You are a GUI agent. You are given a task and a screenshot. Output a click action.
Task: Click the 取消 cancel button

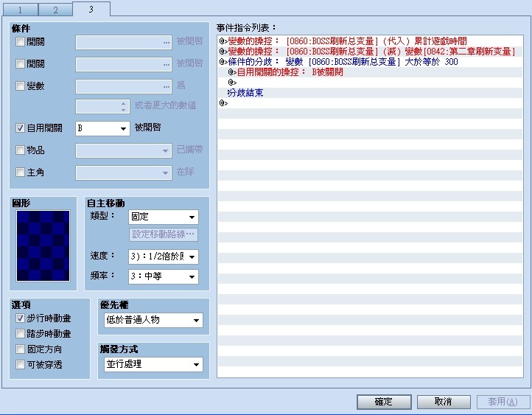click(444, 402)
